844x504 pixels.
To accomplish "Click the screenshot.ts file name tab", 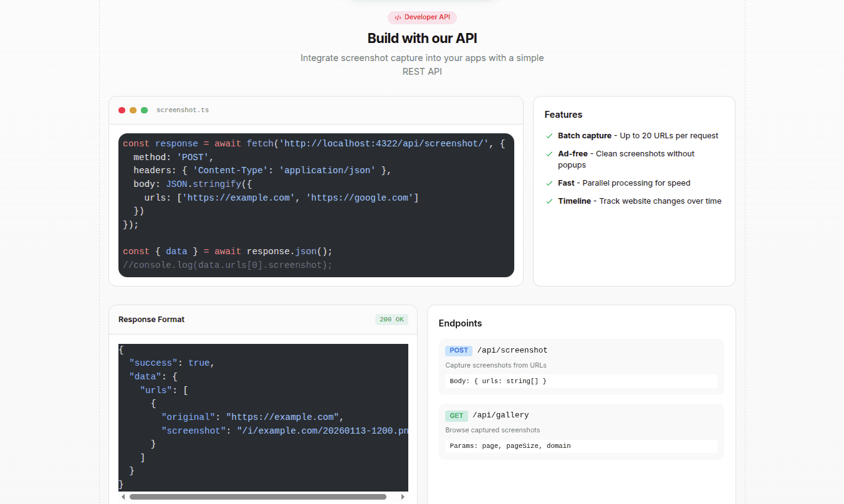I will (x=183, y=110).
